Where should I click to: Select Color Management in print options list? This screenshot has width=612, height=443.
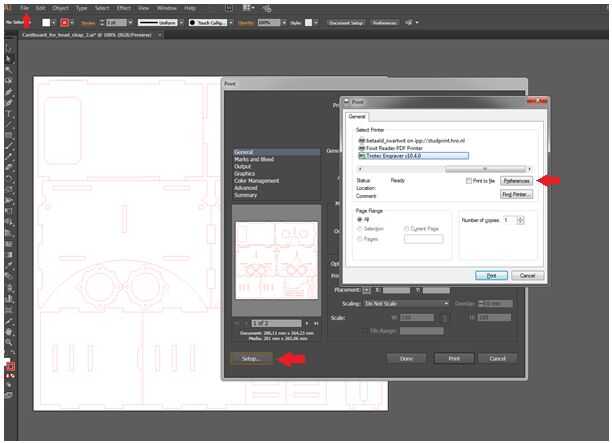click(256, 181)
